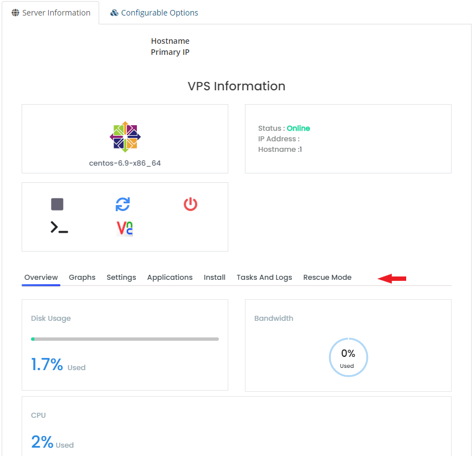
Task: Launch the VNC viewer icon
Action: click(125, 228)
